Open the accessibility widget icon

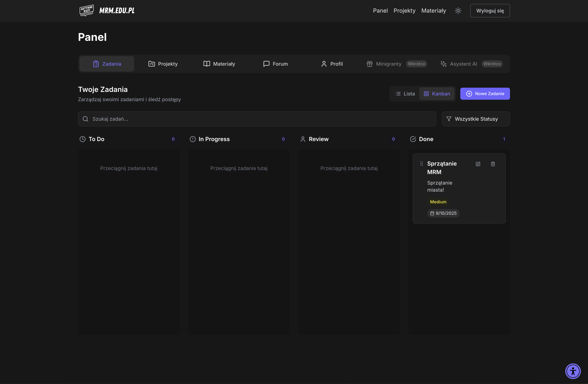573,371
